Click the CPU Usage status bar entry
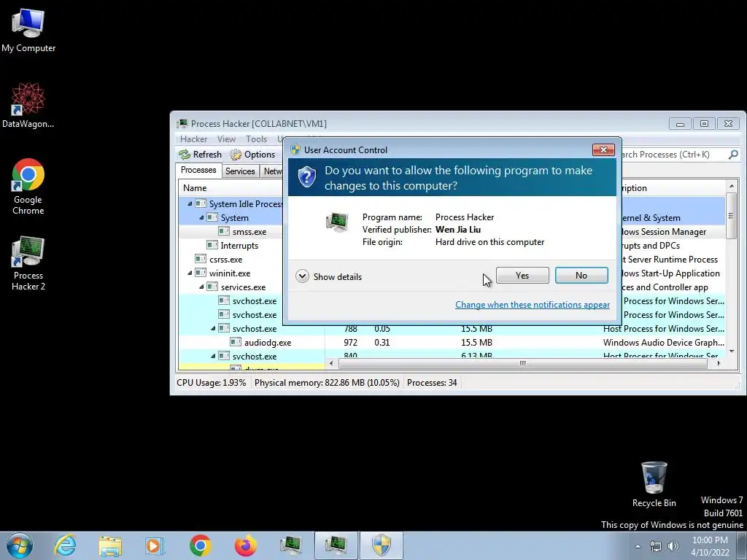 point(211,382)
